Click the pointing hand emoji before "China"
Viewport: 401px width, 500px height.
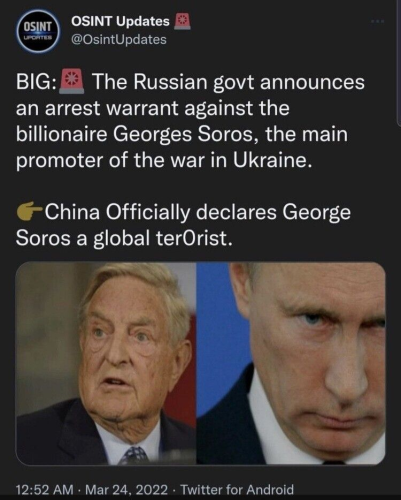point(29,213)
